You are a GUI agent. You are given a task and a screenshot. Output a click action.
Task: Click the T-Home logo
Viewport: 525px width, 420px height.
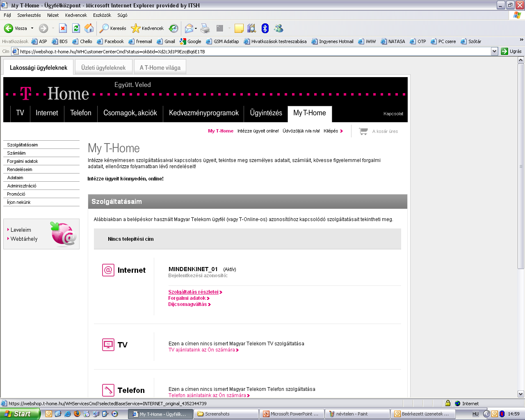(55, 94)
